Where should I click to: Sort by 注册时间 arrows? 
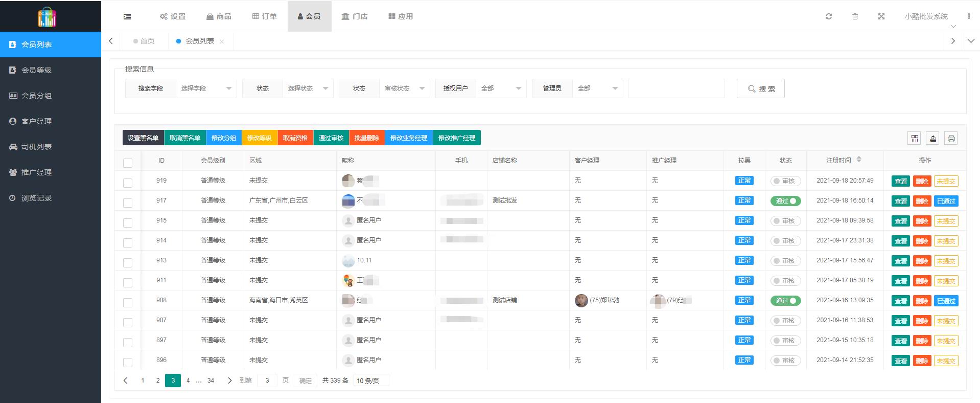[859, 160]
